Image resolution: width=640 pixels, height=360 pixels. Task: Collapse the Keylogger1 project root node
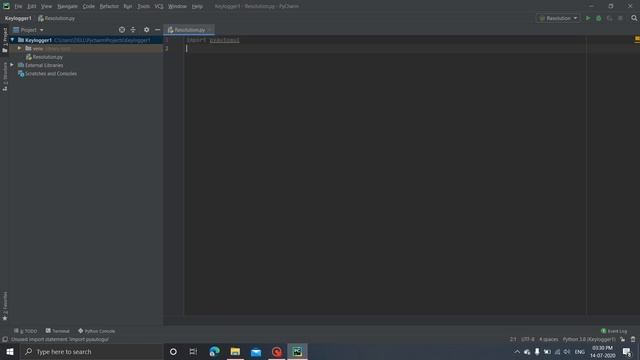point(12,40)
